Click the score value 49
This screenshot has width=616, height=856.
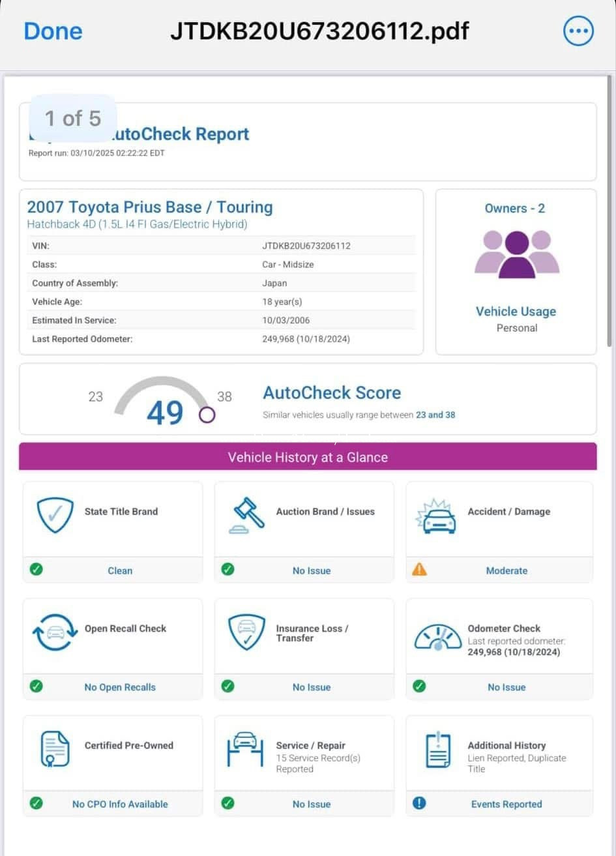pyautogui.click(x=165, y=413)
